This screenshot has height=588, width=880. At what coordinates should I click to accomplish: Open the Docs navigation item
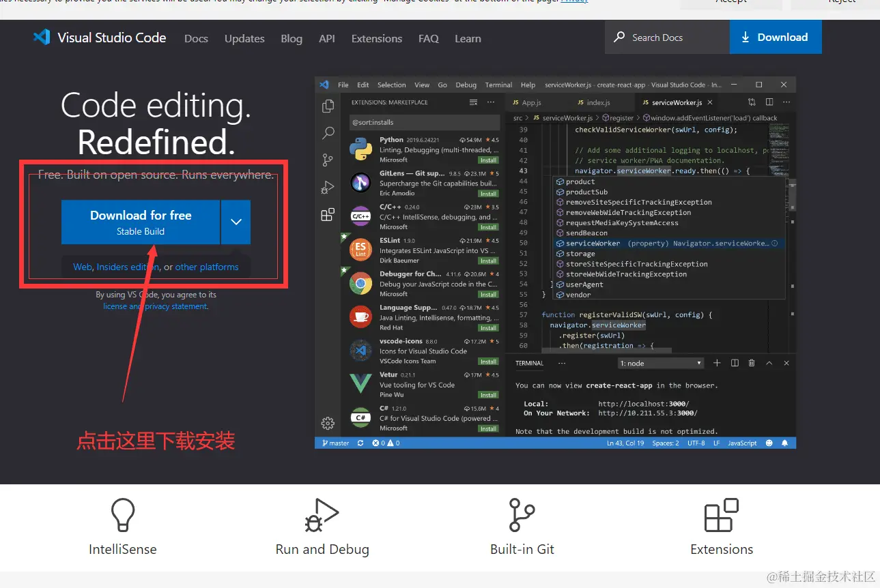[196, 39]
